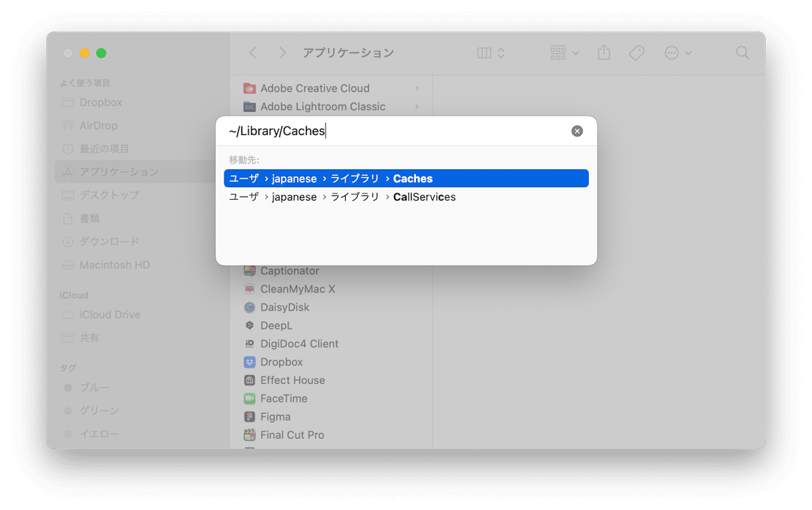Open the tag editing toolbar icon

coord(636,53)
